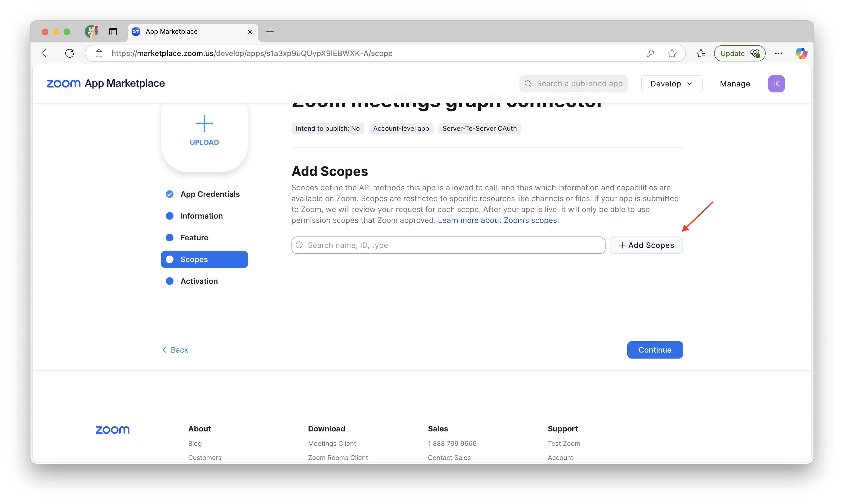The height and width of the screenshot is (504, 844).
Task: Click the Intend to publish: No tag
Action: [327, 128]
